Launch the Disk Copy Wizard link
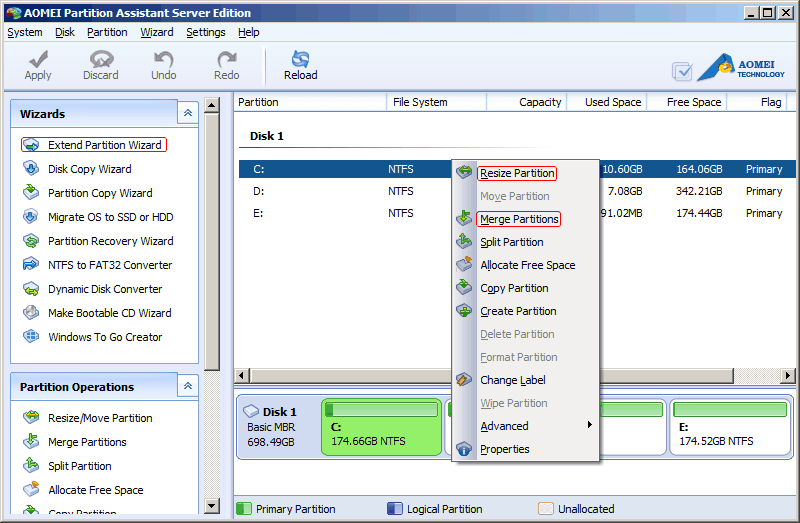Image resolution: width=800 pixels, height=523 pixels. pos(89,169)
